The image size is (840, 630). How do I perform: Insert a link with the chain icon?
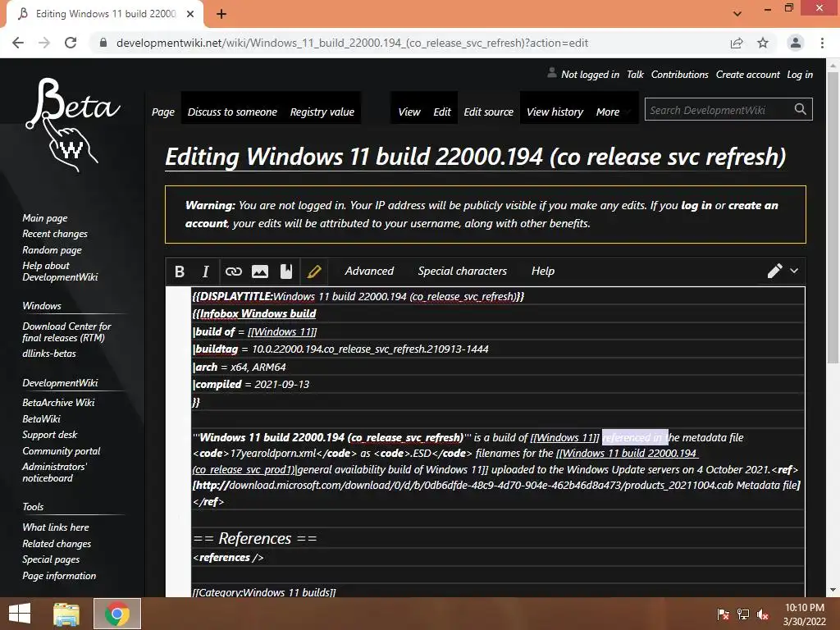coord(234,272)
